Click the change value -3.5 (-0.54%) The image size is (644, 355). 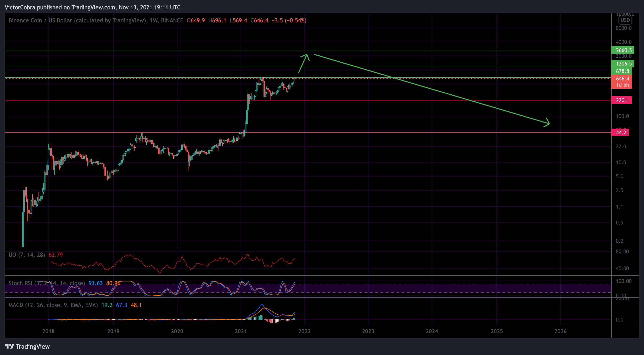[x=289, y=20]
